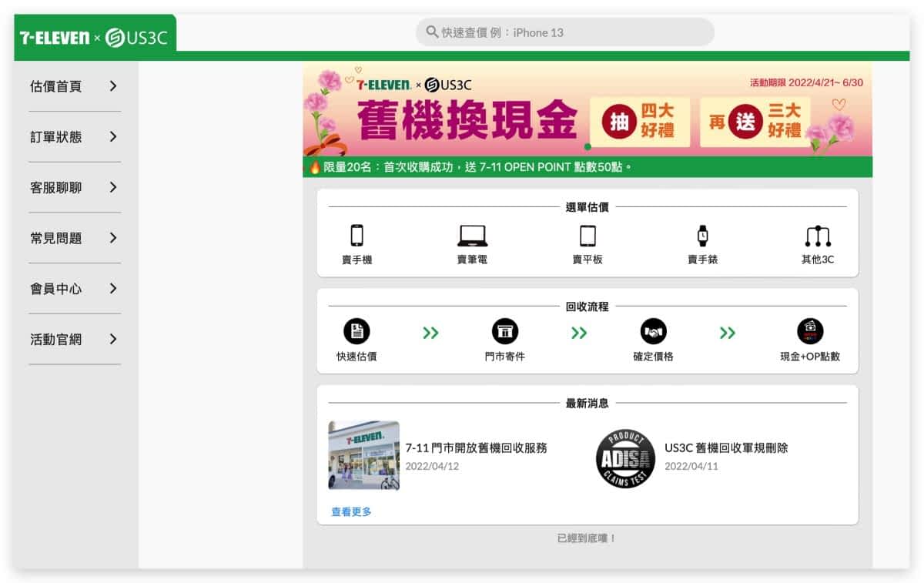Viewport: 924px width, 583px height.
Task: Click the 再送三大好禮 banner badge
Action: click(755, 122)
